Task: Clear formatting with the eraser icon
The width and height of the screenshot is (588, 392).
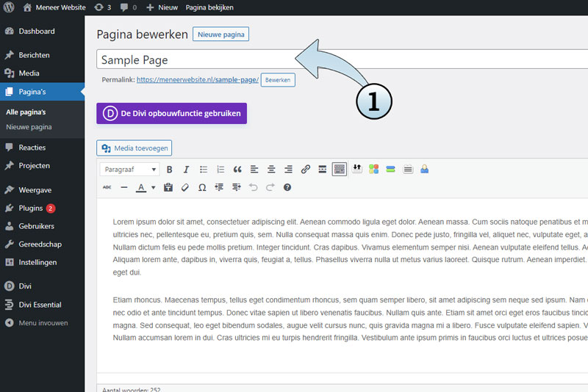Action: pos(185,188)
